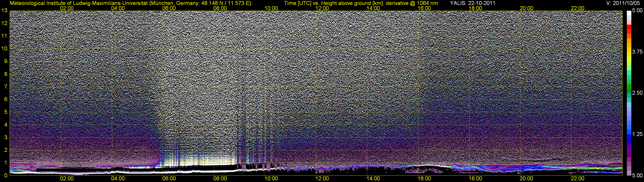Click the 12:00 label on the lower time axis
The height and width of the screenshot is (182, 644).
(x=322, y=179)
